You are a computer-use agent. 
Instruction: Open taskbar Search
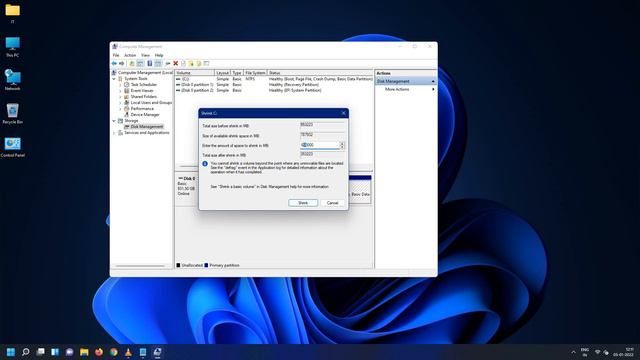(x=26, y=352)
